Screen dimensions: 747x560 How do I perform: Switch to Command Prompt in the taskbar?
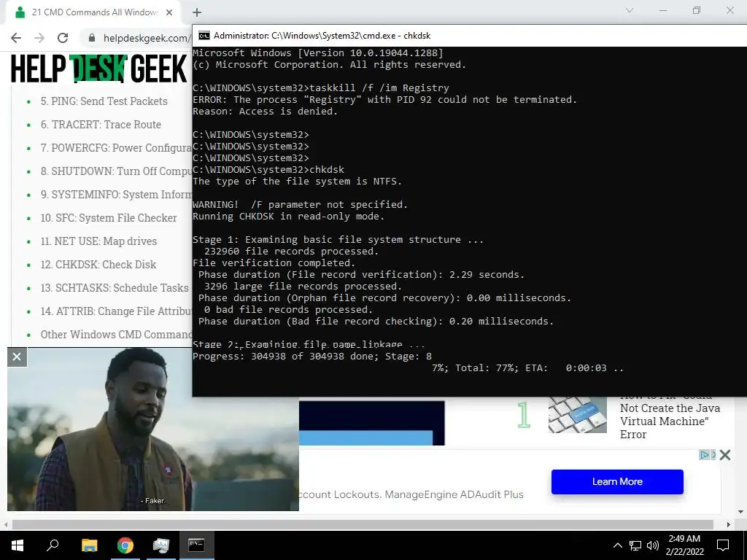197,545
